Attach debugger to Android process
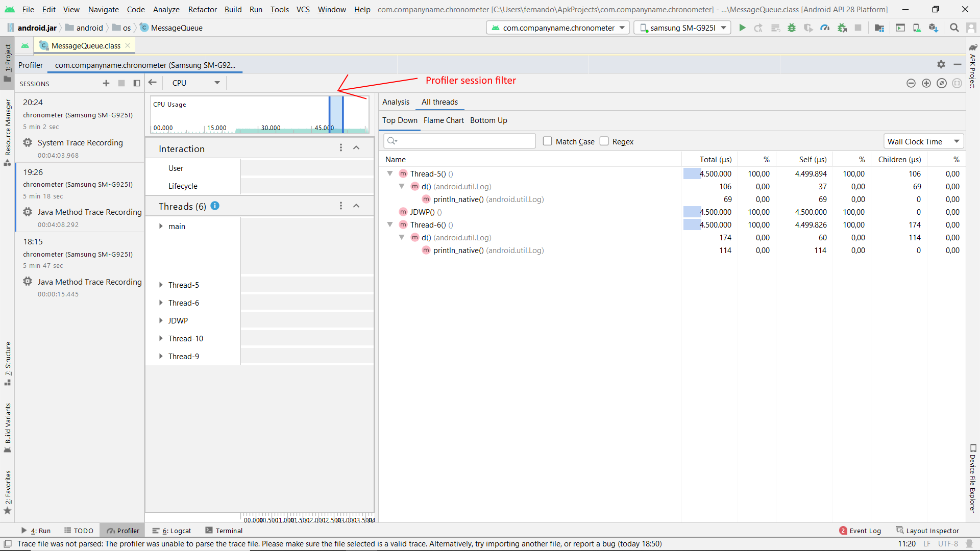This screenshot has height=551, width=980. pos(842,28)
